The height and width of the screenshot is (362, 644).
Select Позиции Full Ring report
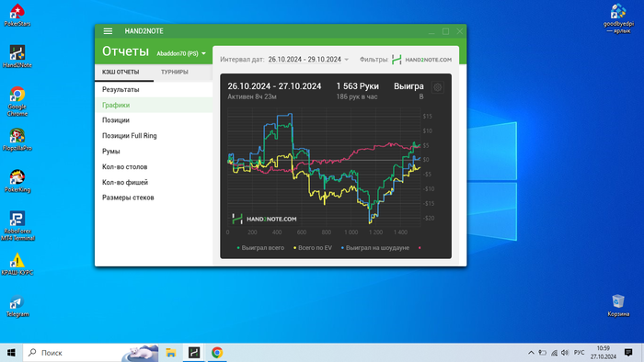(x=154, y=136)
